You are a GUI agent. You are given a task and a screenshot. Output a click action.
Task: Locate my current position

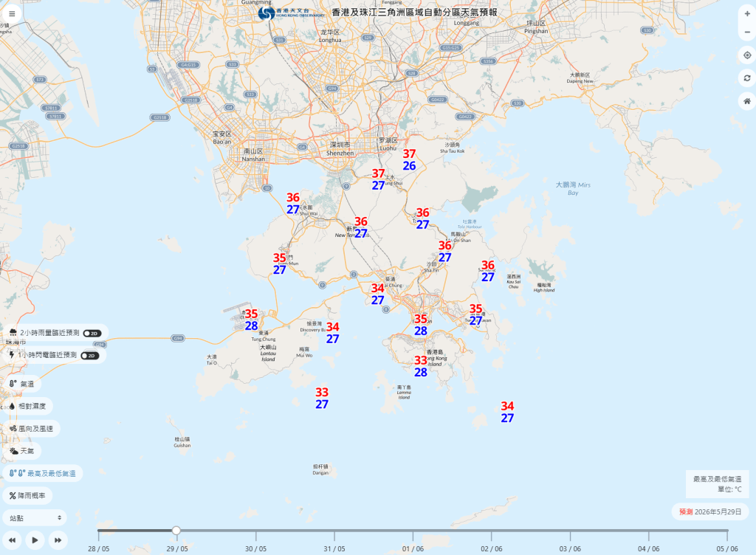(747, 55)
